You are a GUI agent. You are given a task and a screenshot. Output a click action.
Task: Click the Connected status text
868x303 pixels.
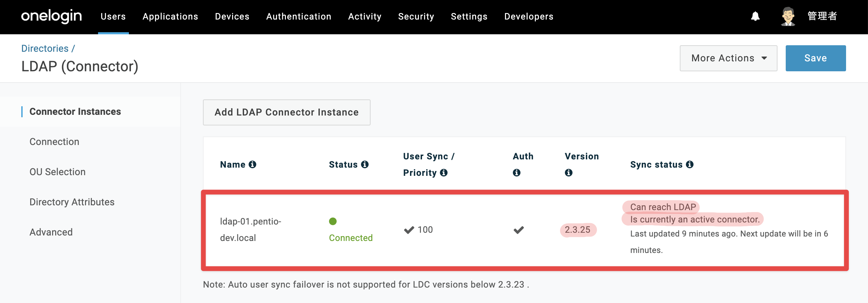351,238
